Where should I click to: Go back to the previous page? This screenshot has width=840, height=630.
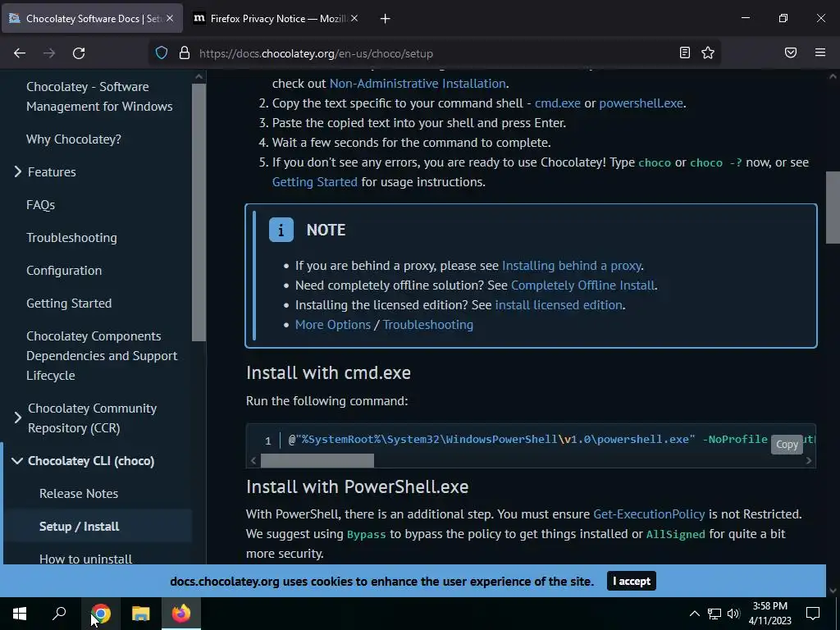click(20, 53)
